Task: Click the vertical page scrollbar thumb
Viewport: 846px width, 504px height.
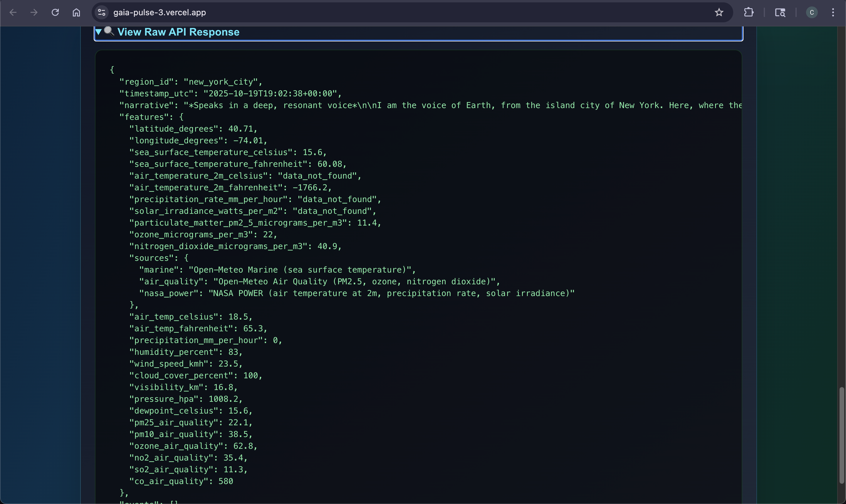Action: click(841, 435)
